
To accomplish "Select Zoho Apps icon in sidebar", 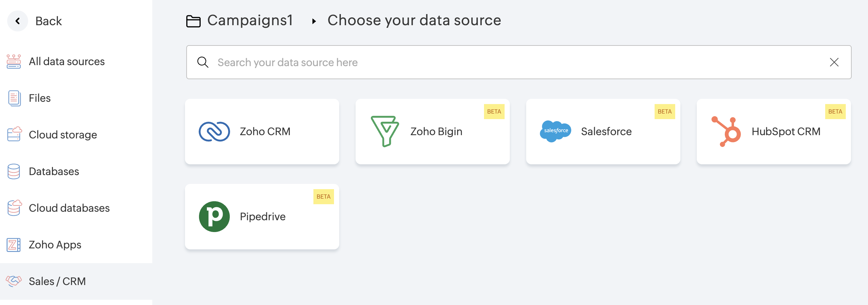I will 14,244.
